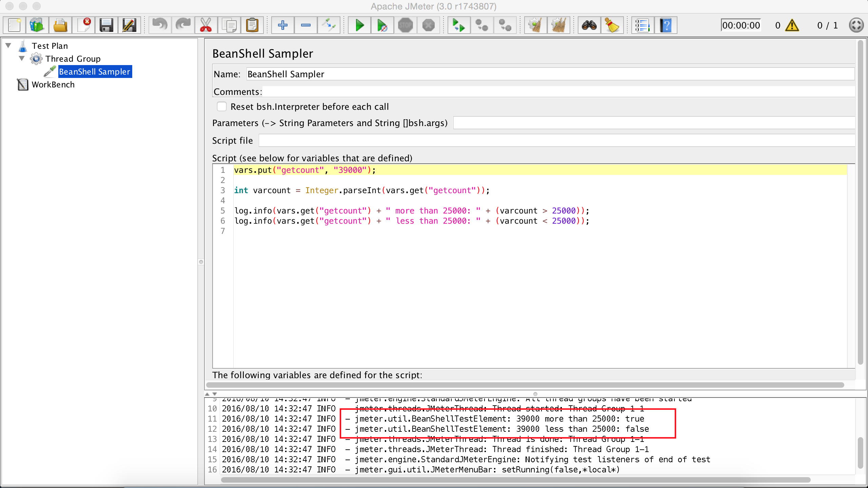
Task: Click the log panel horizontal scrollbar
Action: 515,480
